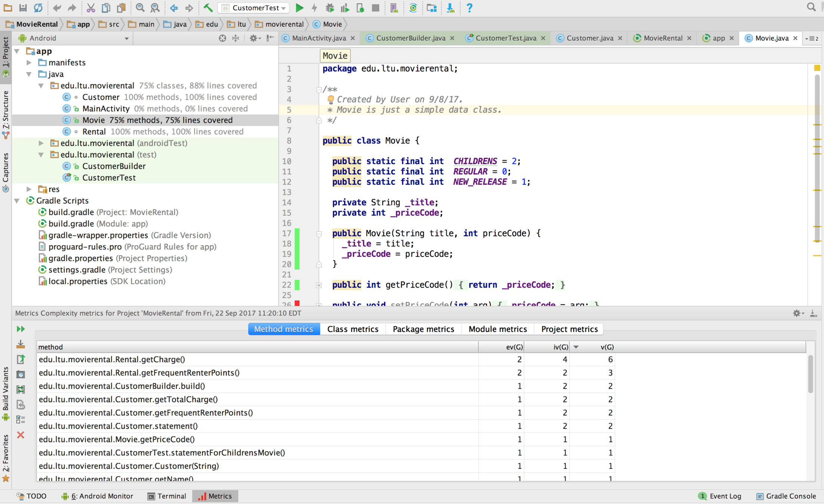Open the CustomerTest run configuration dropdown

254,8
